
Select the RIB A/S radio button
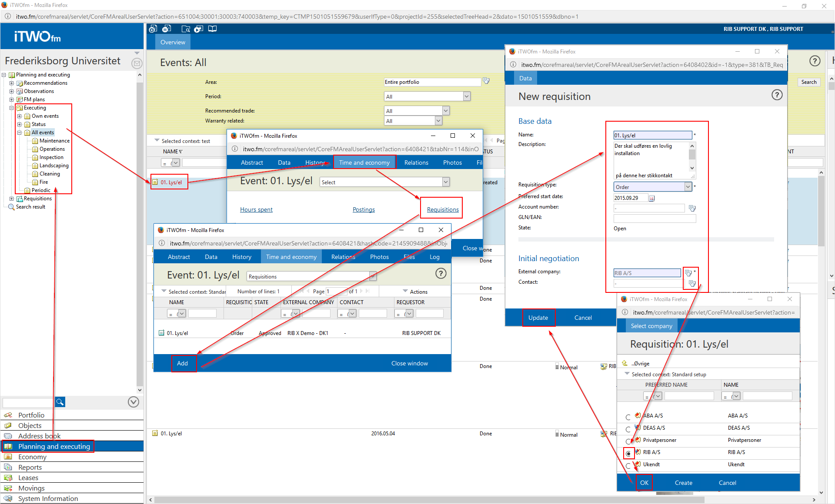[628, 453]
